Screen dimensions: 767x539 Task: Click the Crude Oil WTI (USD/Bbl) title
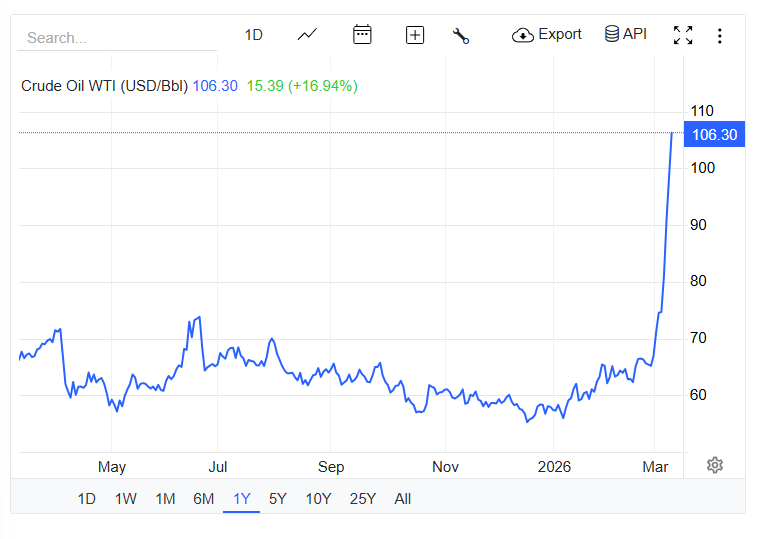104,86
